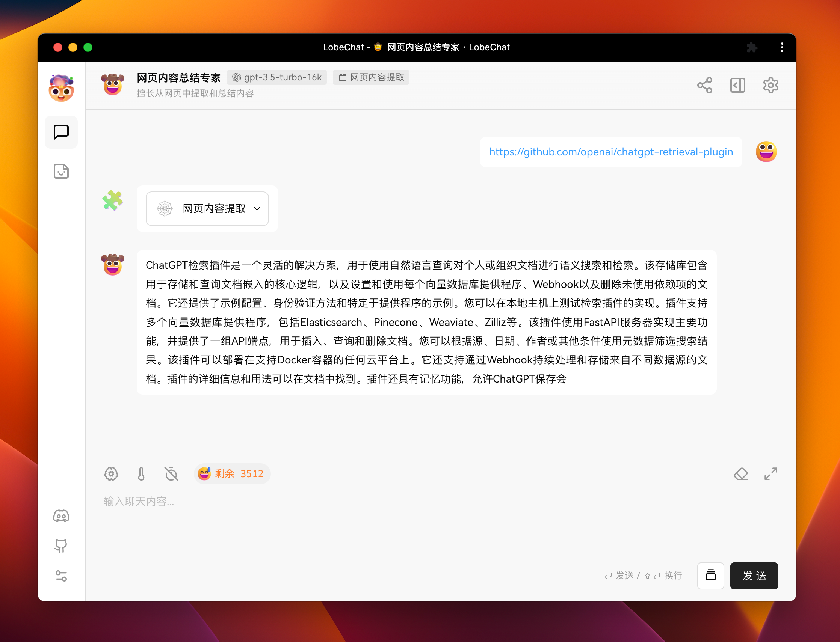This screenshot has height=642, width=840.
Task: Open the chat conversations tab in sidebar
Action: (61, 132)
